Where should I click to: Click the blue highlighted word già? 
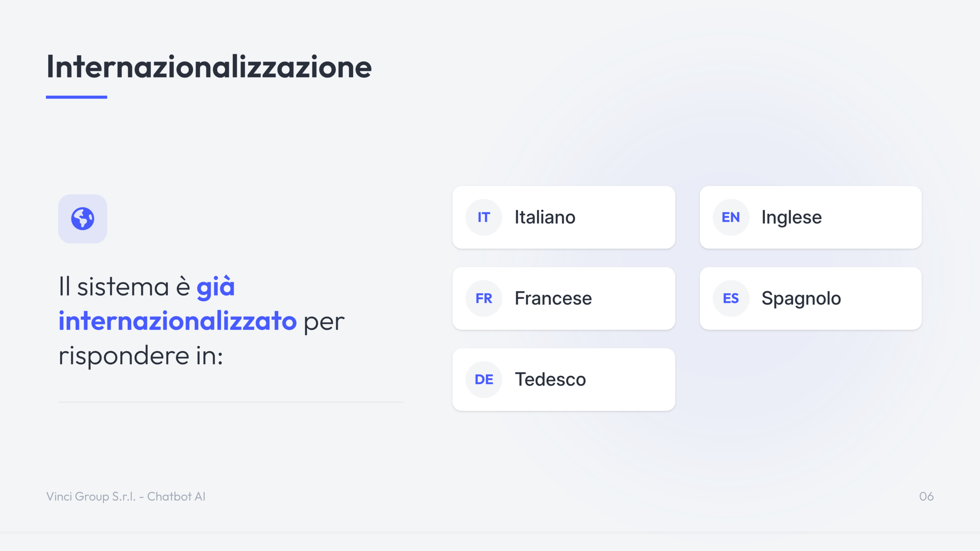tap(216, 287)
